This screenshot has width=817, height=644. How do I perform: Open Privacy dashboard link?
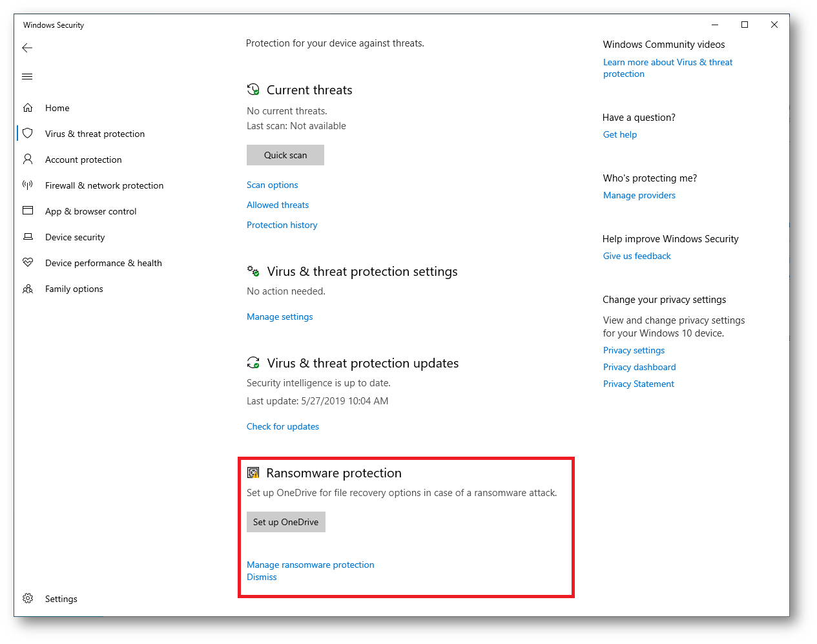coord(639,367)
